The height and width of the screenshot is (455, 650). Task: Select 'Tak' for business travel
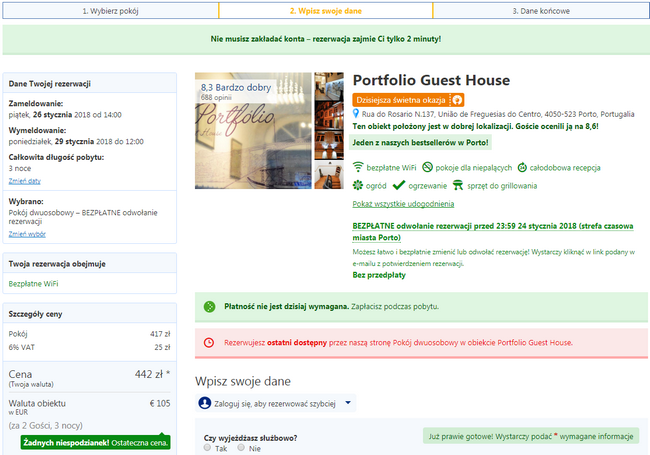pos(207,448)
